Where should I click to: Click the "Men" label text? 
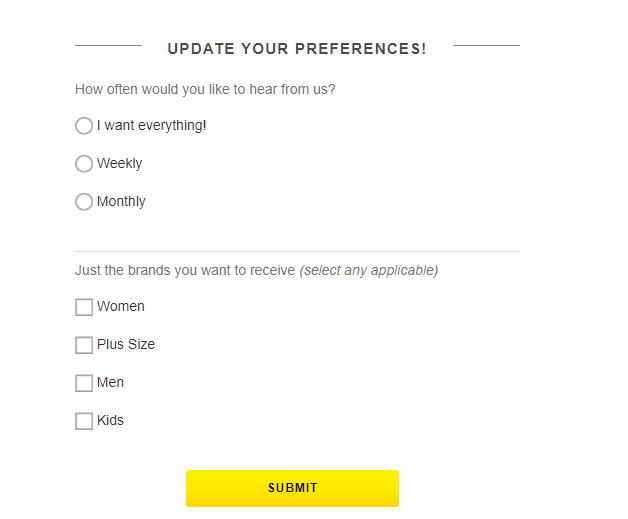tap(110, 383)
